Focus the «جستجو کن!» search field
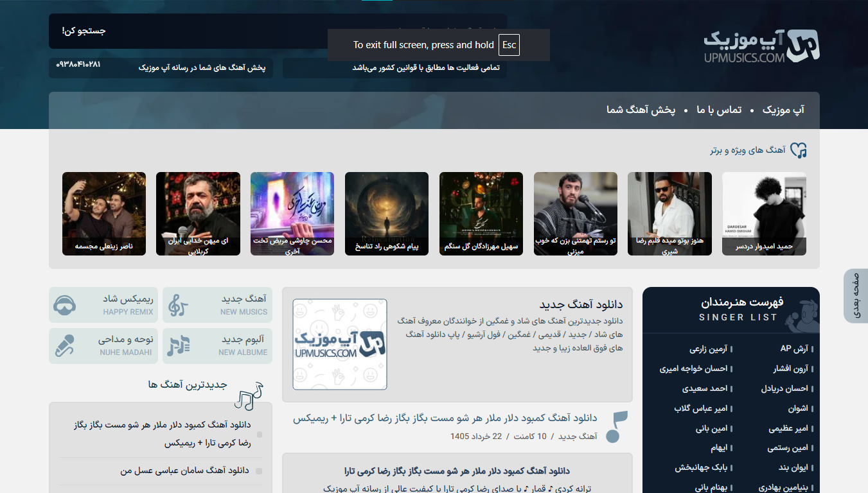Image resolution: width=868 pixels, height=493 pixels. click(x=278, y=31)
